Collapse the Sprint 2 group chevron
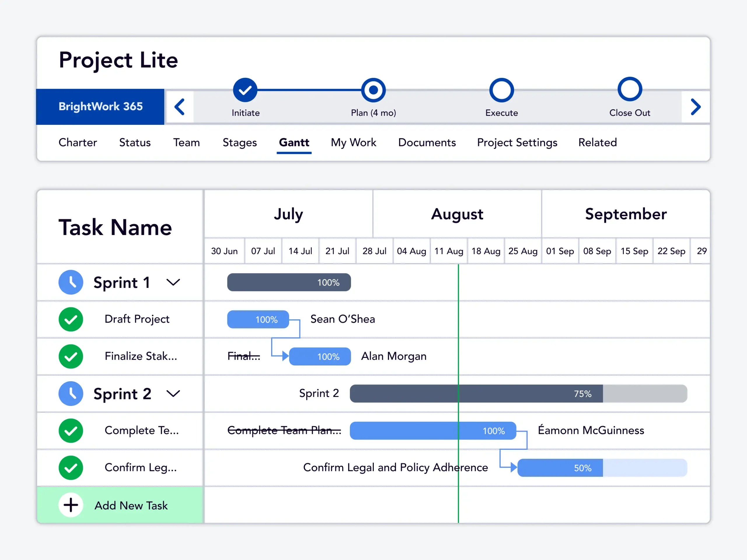747x560 pixels. coord(173,393)
